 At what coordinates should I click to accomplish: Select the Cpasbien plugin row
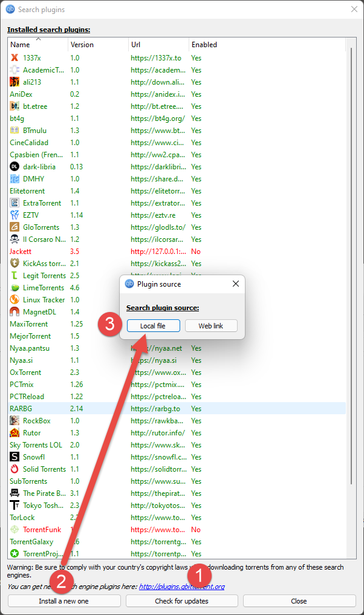pyautogui.click(x=177, y=155)
